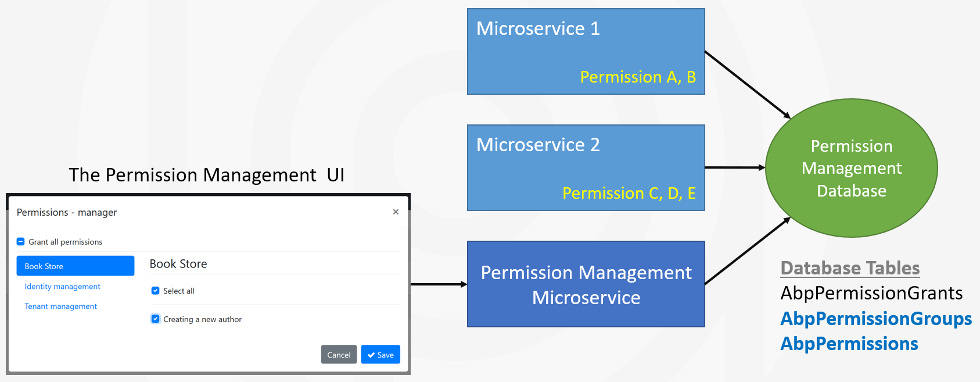Select the Book Store tab
This screenshot has width=980, height=382.
[76, 266]
